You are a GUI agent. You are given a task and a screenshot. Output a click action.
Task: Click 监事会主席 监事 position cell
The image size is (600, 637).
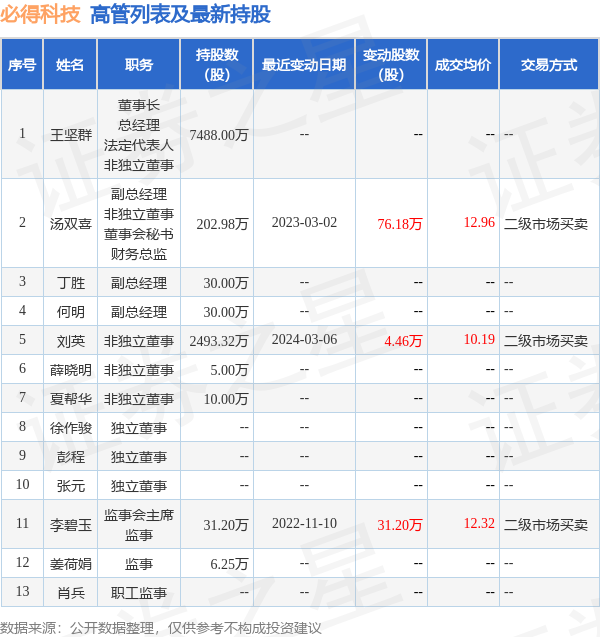click(139, 525)
